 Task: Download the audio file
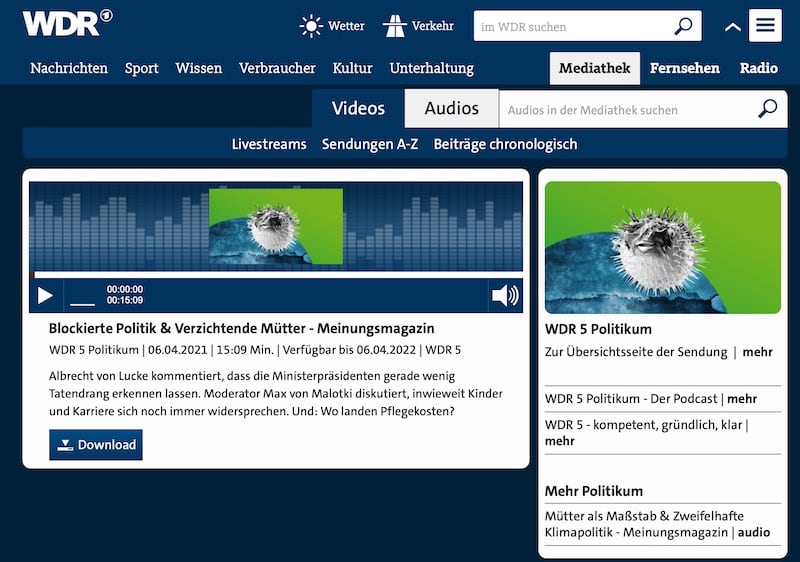pos(96,445)
